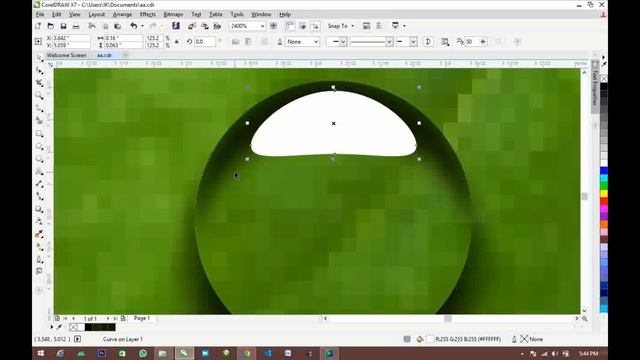Screen dimensions: 640x360
Task: Click the Search content icon
Action: (176, 26)
